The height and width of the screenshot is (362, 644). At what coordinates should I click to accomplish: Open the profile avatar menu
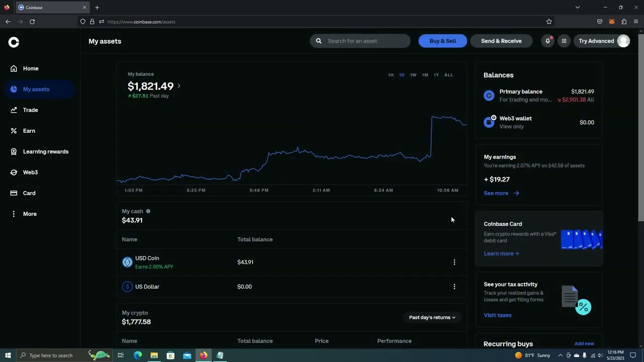tap(623, 41)
